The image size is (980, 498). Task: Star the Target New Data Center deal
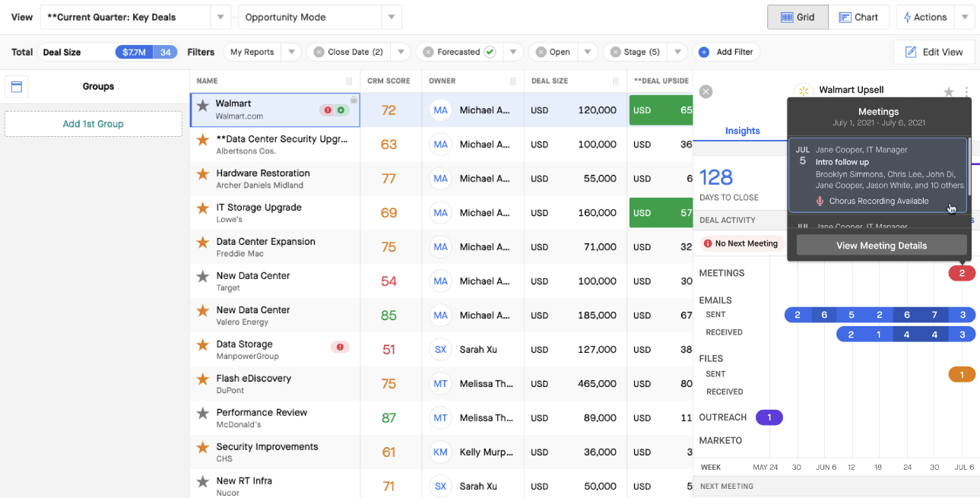[x=202, y=277]
